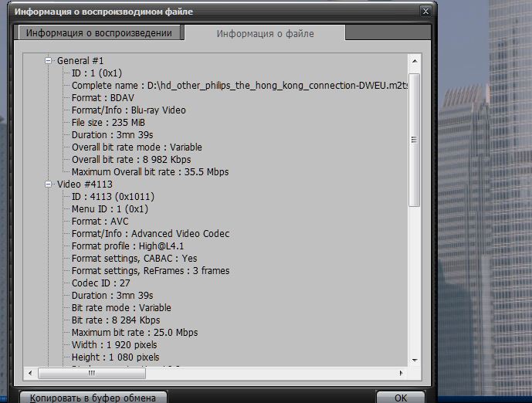Switch to Информация о воспроизведении tab
The image size is (532, 403).
pyautogui.click(x=99, y=33)
